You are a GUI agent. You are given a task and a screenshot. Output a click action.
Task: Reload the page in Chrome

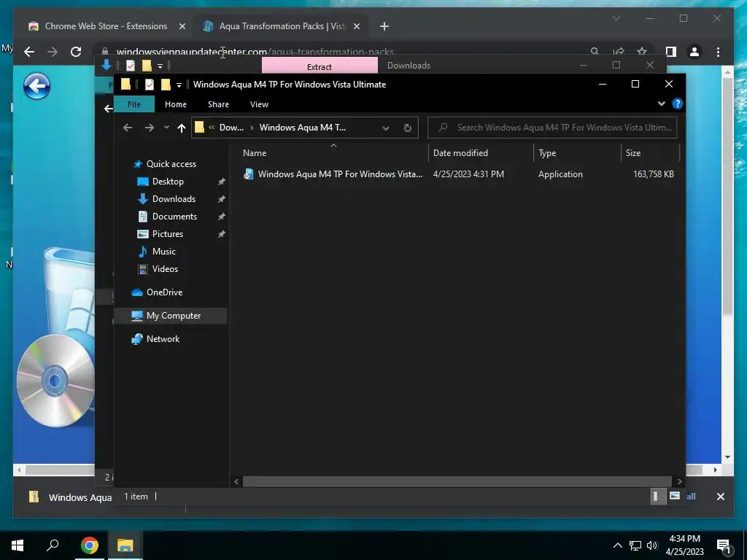pyautogui.click(x=76, y=52)
